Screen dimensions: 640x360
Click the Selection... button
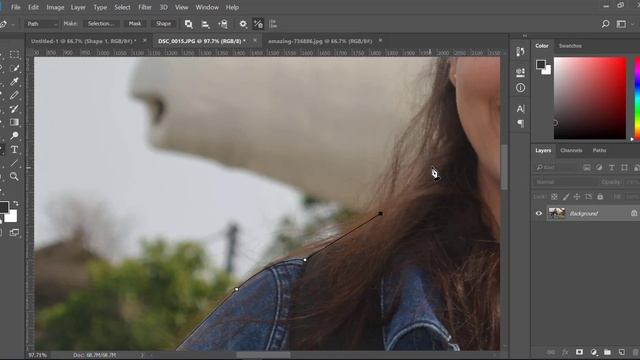[101, 24]
